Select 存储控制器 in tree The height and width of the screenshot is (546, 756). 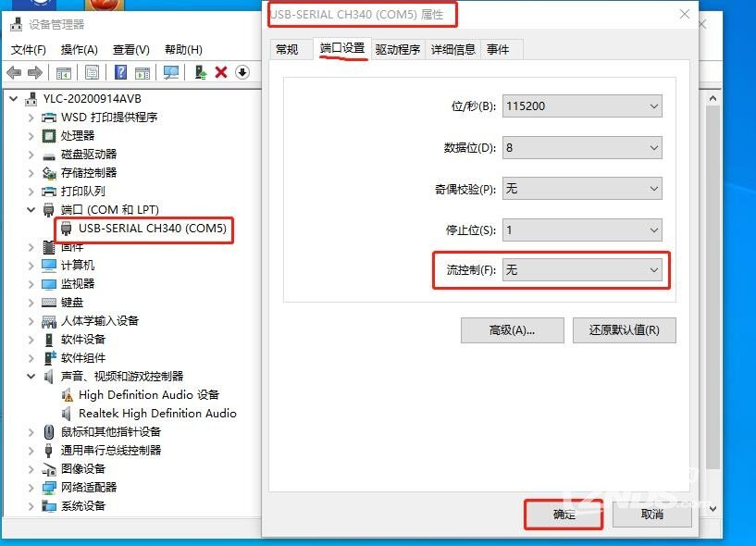89,173
